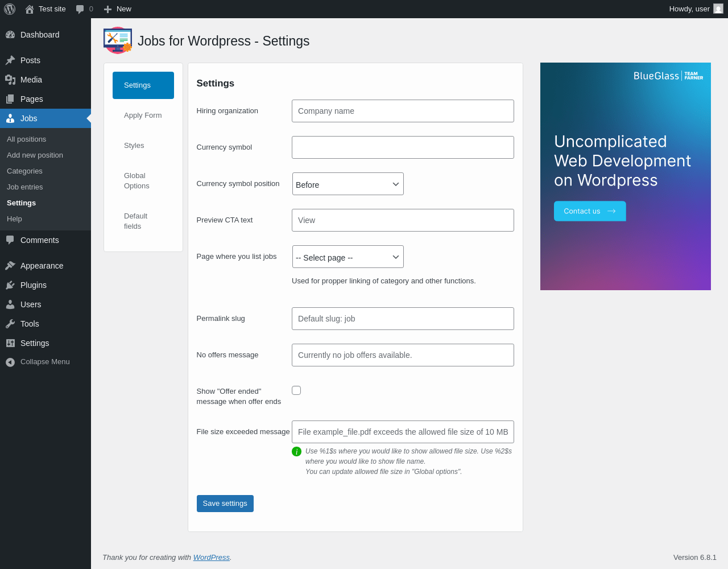Click the Dashboard gauge icon
This screenshot has height=569, width=728.
(x=10, y=35)
